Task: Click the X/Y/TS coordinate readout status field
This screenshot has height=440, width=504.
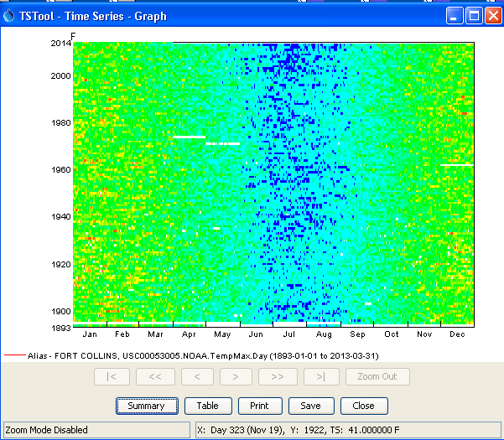Action: (347, 430)
